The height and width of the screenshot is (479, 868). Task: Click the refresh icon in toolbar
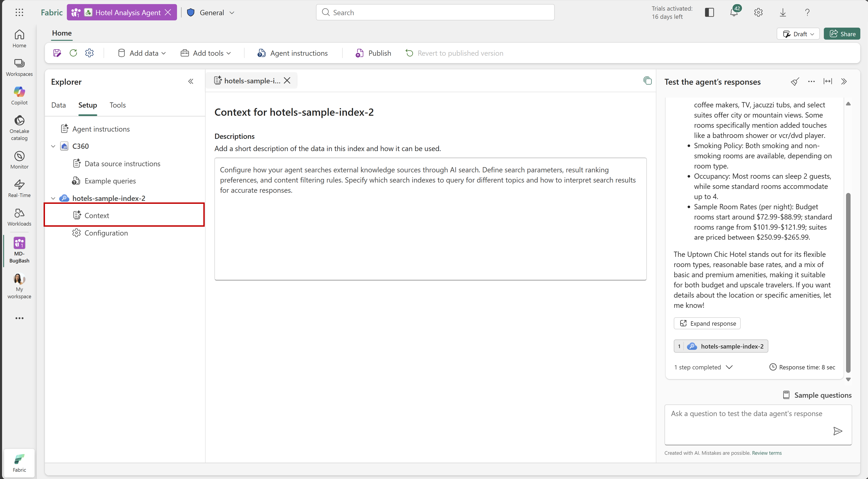[x=73, y=53]
